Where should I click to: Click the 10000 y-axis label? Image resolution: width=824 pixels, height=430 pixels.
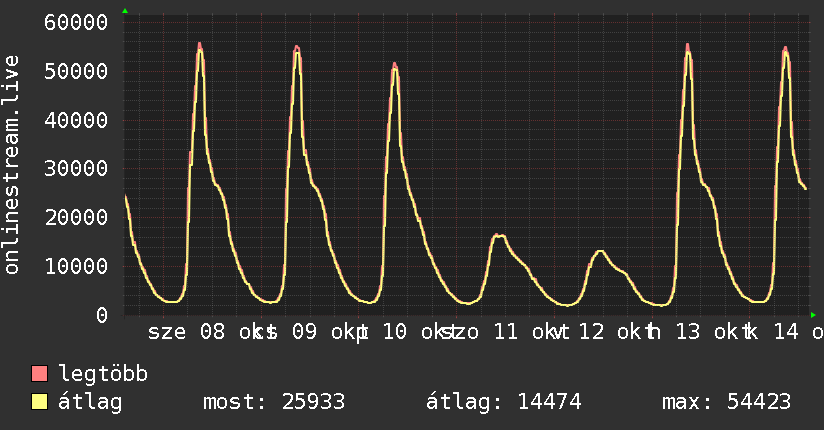click(x=76, y=267)
